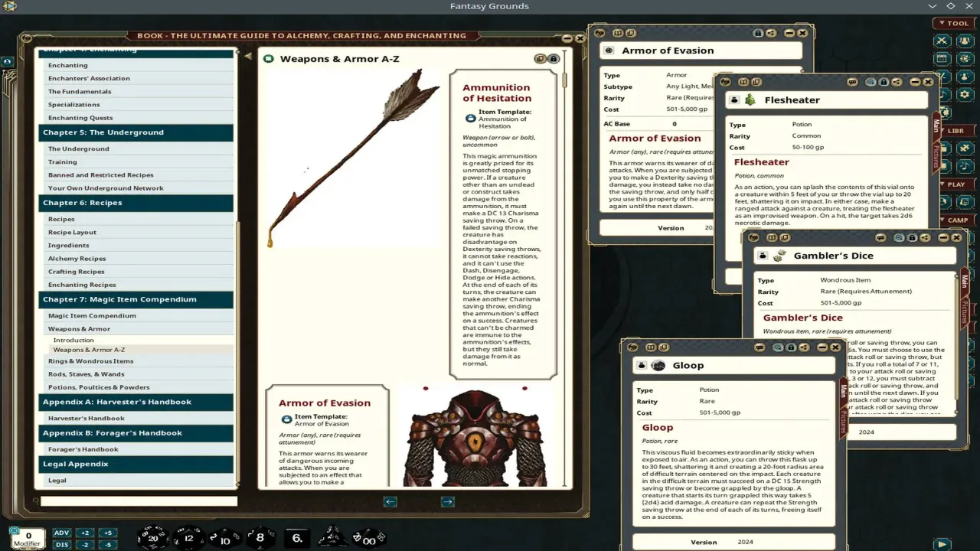Screen dimensions: 980x551
Task: Roll the d12 die
Action: tap(188, 538)
